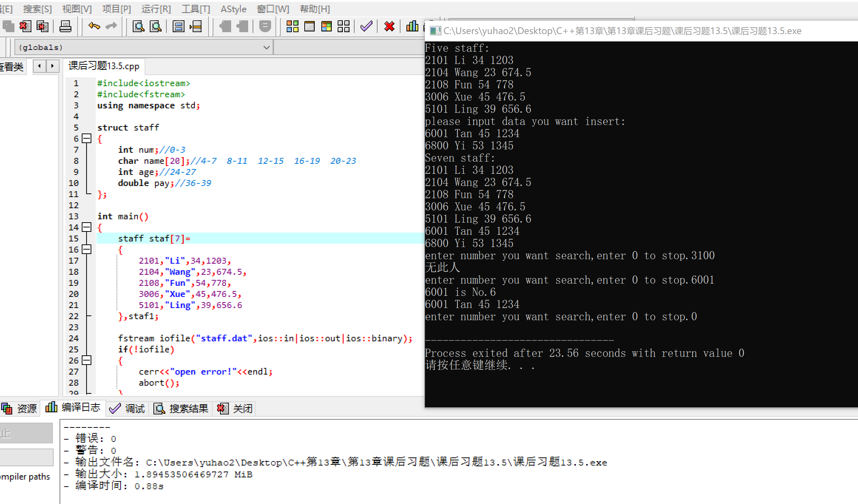Click the Undo arrow icon
The width and height of the screenshot is (858, 504).
tap(94, 26)
